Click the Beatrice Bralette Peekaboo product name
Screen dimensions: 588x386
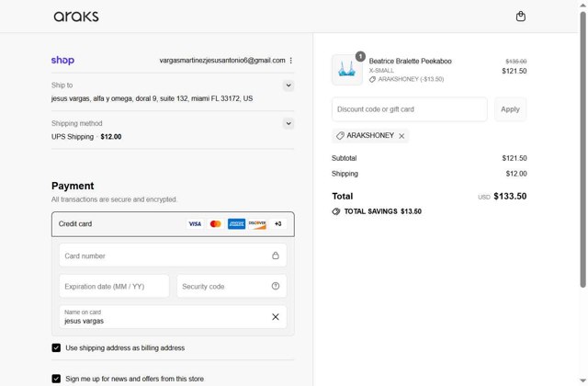point(411,62)
